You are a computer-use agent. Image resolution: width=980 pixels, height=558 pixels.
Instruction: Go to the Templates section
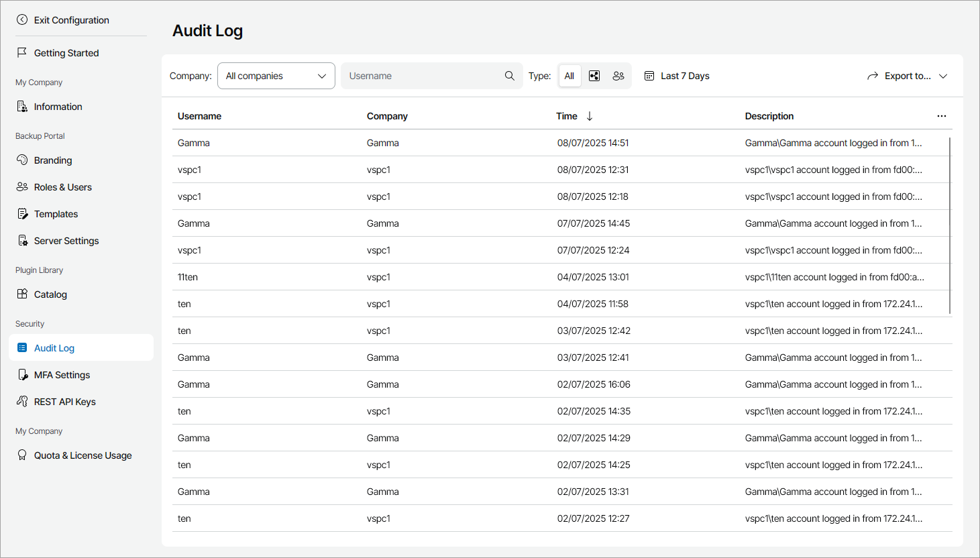56,213
